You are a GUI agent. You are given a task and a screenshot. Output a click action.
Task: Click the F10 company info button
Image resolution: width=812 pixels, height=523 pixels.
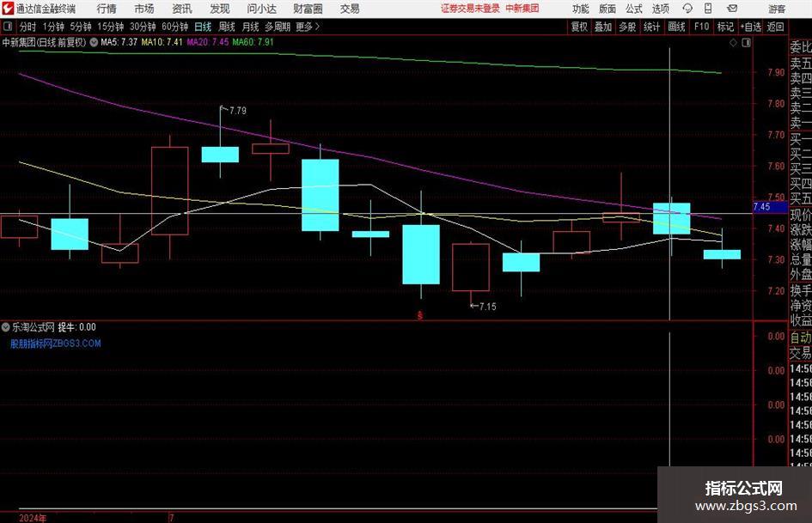pyautogui.click(x=702, y=27)
